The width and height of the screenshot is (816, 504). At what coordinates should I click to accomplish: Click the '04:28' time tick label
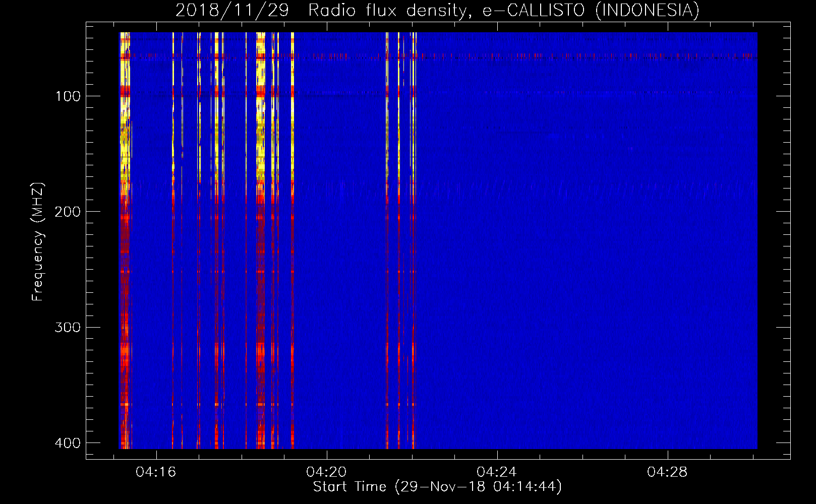[x=667, y=472]
